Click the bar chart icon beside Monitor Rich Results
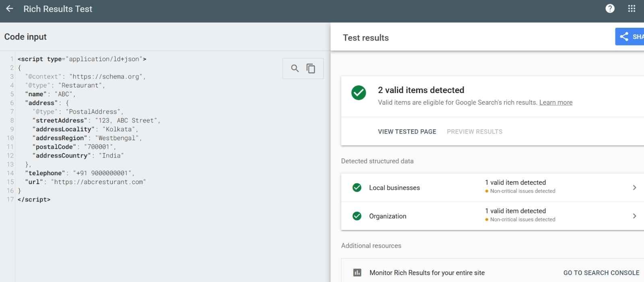644x282 pixels. pos(357,273)
